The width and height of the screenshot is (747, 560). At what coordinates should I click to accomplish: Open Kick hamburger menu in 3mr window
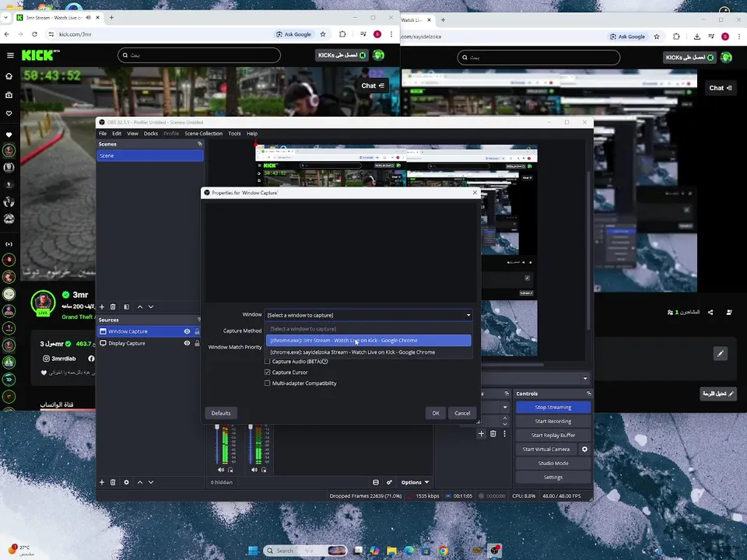pos(10,55)
